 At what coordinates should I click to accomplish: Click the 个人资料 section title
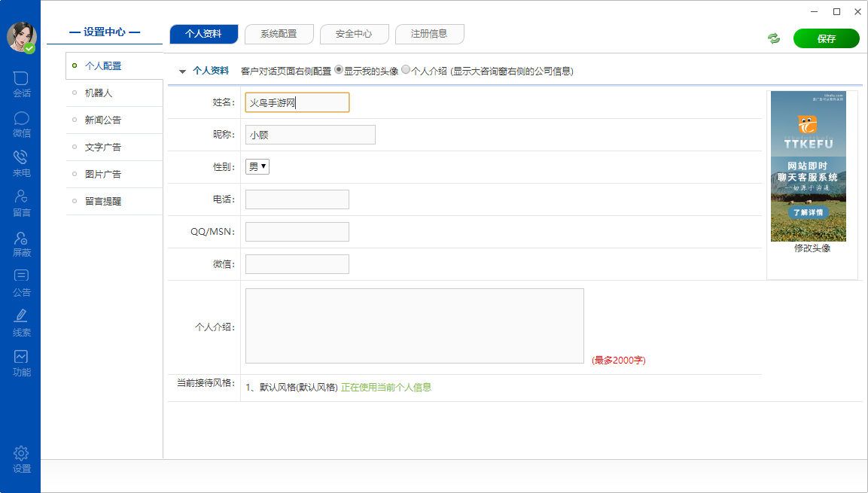pos(210,71)
